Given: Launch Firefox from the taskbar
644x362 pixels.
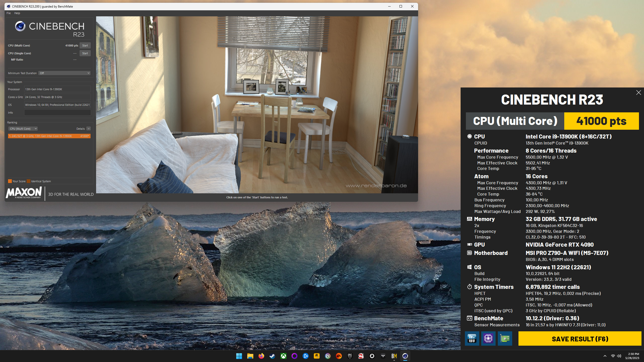Looking at the screenshot, I should 261,356.
